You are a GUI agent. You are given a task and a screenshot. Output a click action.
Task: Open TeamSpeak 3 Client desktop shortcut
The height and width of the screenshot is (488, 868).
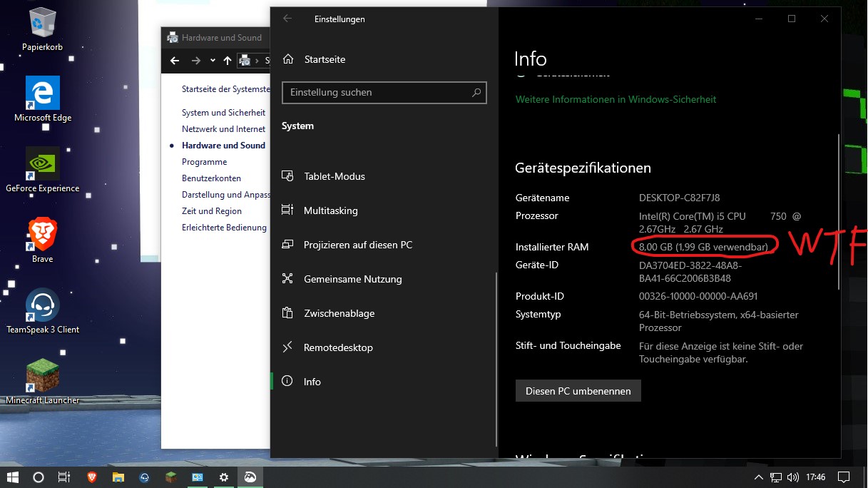pyautogui.click(x=43, y=312)
